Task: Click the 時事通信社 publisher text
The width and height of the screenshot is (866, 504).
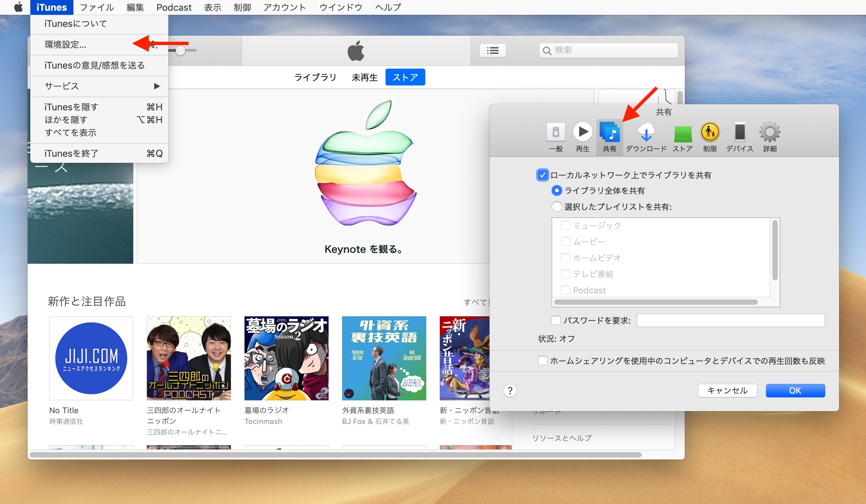Action: click(x=66, y=421)
